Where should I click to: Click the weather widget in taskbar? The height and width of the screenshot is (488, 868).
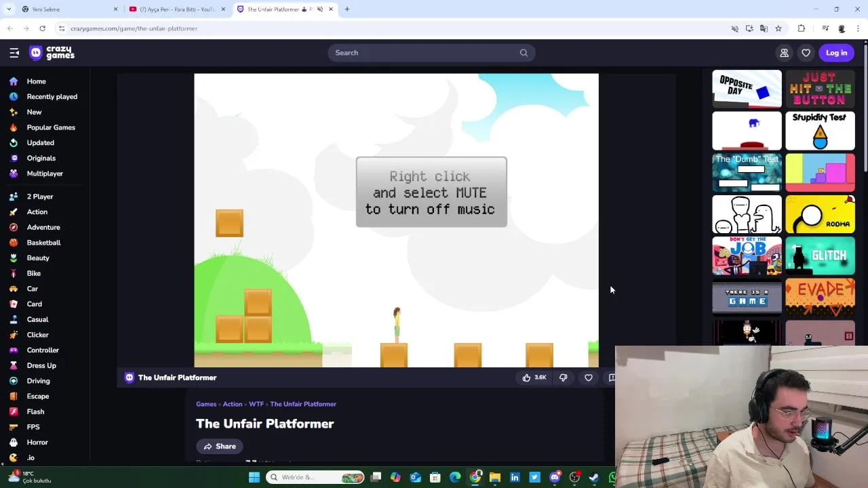31,477
